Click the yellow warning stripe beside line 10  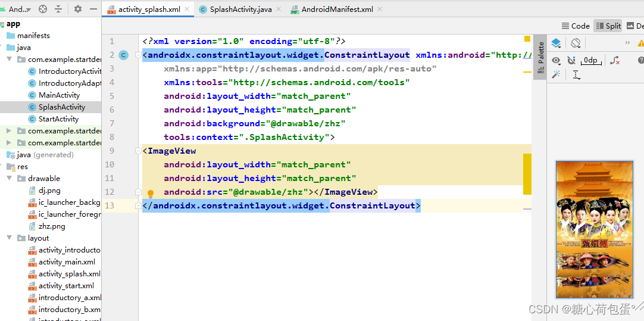click(527, 174)
